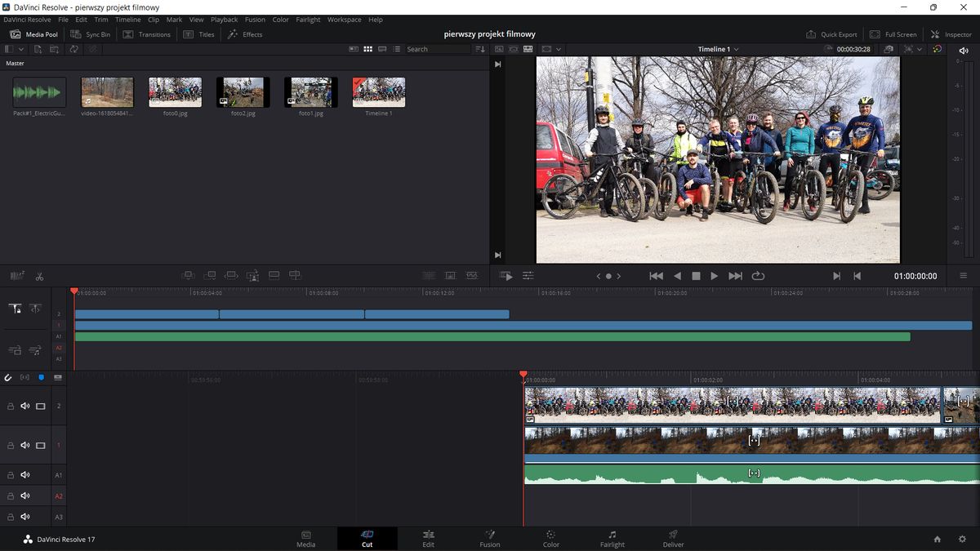The image size is (980, 551).
Task: Select the Place On Top edit icon
Action: [x=274, y=276]
